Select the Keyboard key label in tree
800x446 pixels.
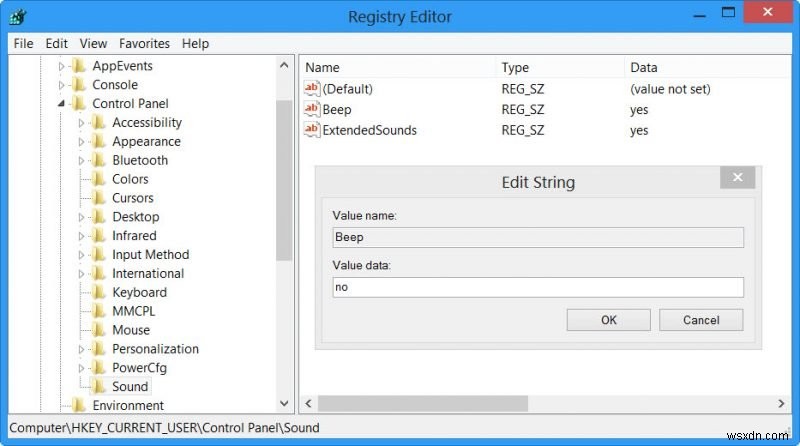click(x=139, y=292)
